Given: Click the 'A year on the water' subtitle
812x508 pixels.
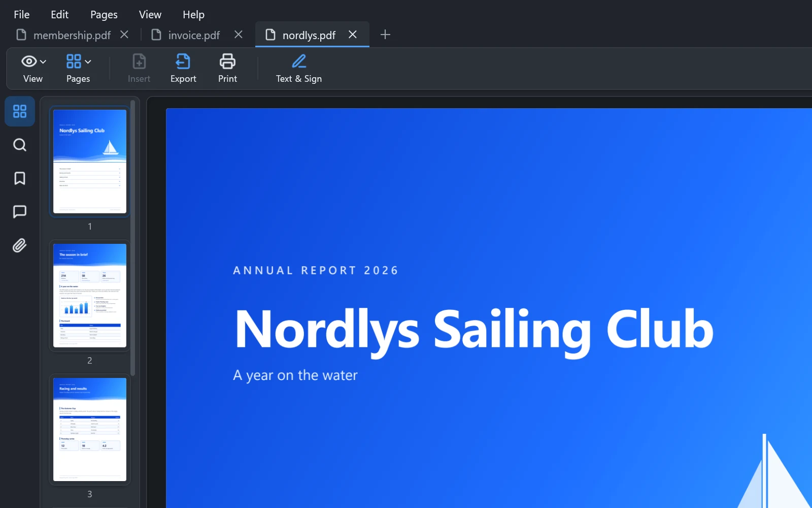Looking at the screenshot, I should (295, 375).
